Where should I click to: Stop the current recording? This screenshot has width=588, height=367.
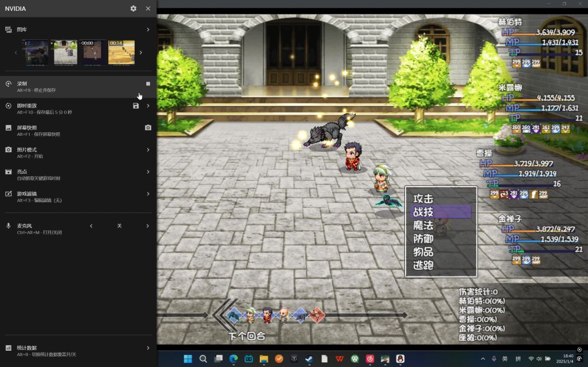[148, 83]
